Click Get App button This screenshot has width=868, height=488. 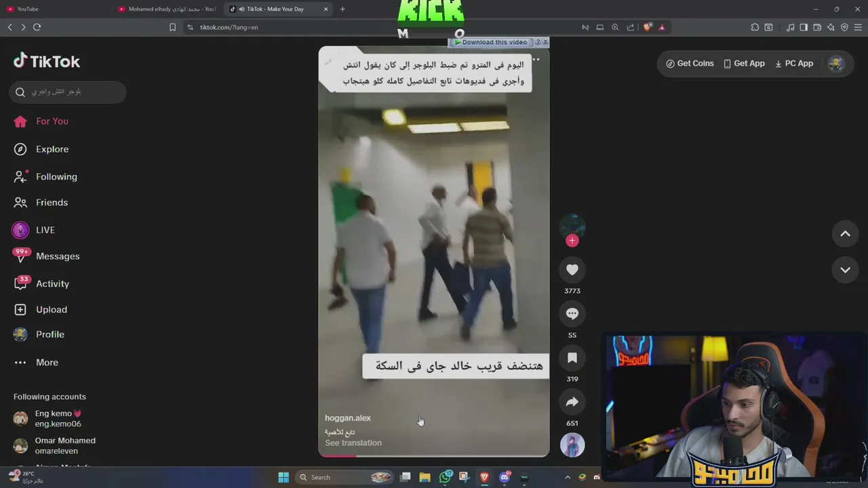pos(744,64)
